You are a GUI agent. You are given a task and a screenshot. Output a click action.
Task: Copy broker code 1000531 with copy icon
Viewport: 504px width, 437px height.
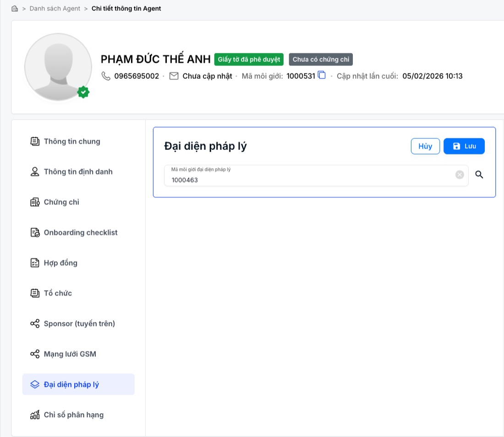tap(322, 75)
